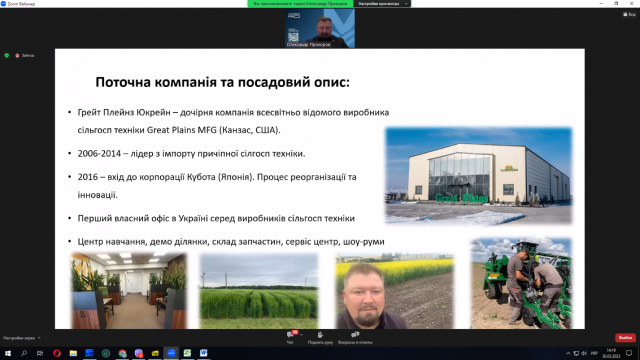The width and height of the screenshot is (640, 360).
Task: Open the Windows Start menu
Action: (x=8, y=353)
